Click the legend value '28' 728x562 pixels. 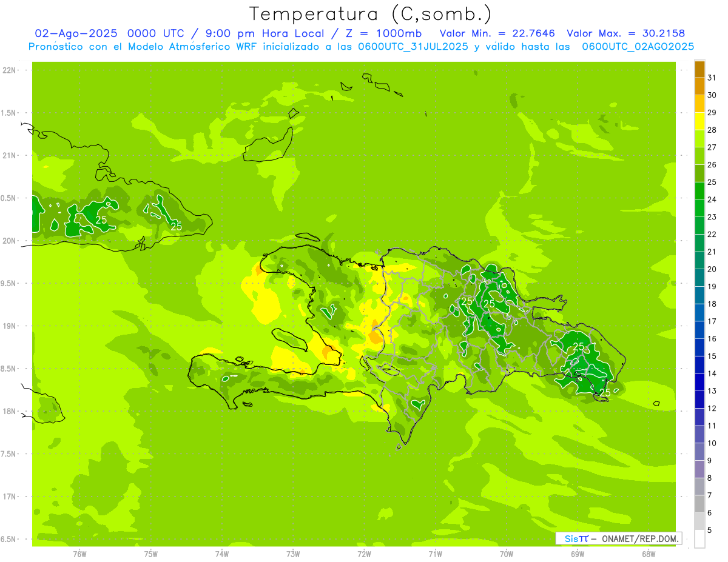click(x=712, y=130)
